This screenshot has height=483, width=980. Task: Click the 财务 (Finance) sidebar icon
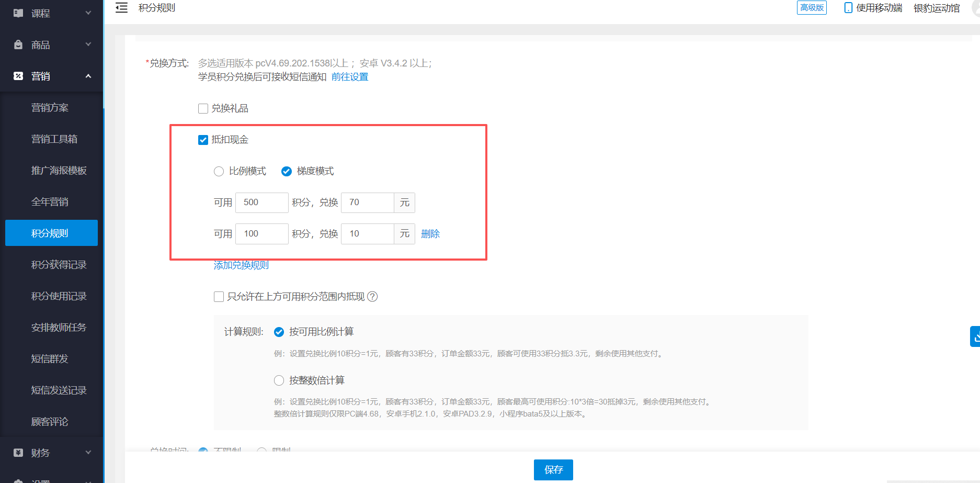(18, 452)
